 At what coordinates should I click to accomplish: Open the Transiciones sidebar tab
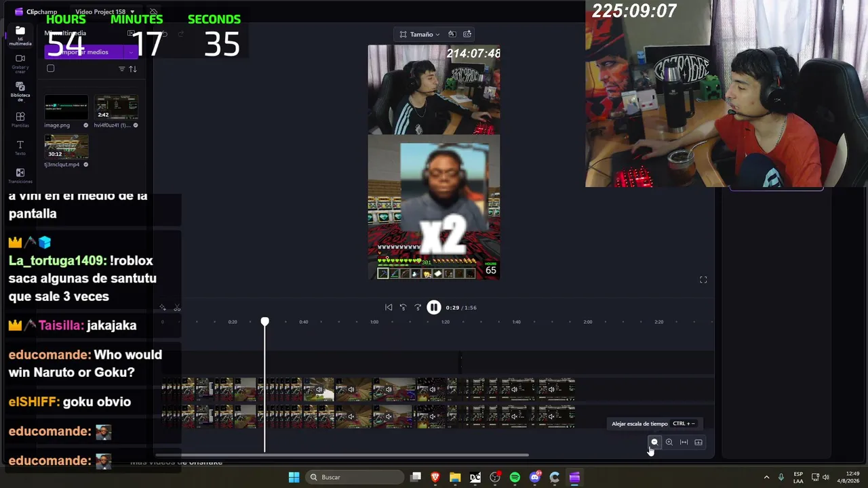click(20, 176)
